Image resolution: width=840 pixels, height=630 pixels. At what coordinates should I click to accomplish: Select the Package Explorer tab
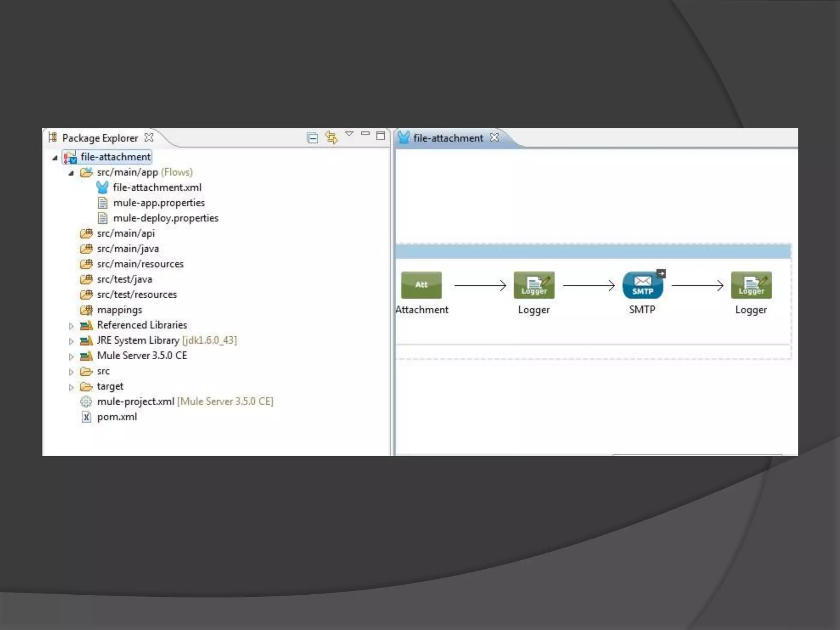click(100, 138)
